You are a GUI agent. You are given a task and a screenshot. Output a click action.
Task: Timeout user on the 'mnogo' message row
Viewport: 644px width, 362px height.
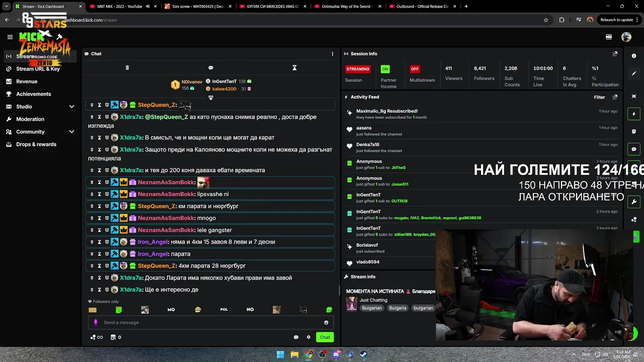(x=100, y=218)
